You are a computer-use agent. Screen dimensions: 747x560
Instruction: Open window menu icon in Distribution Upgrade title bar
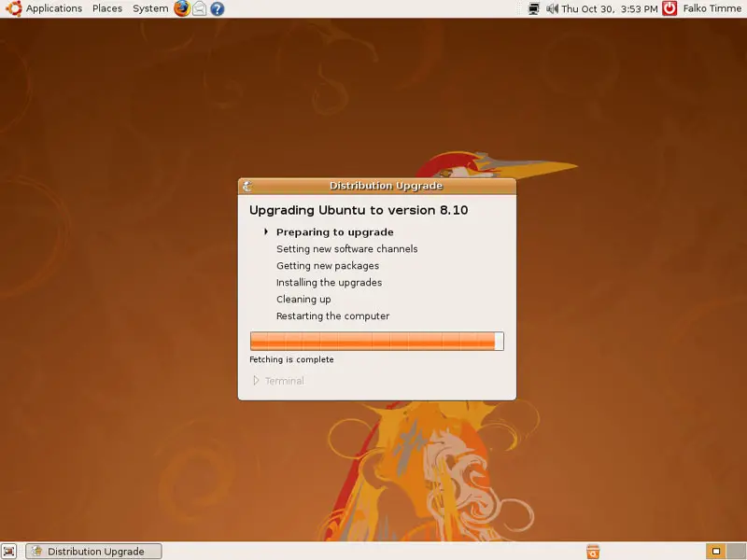click(x=247, y=186)
